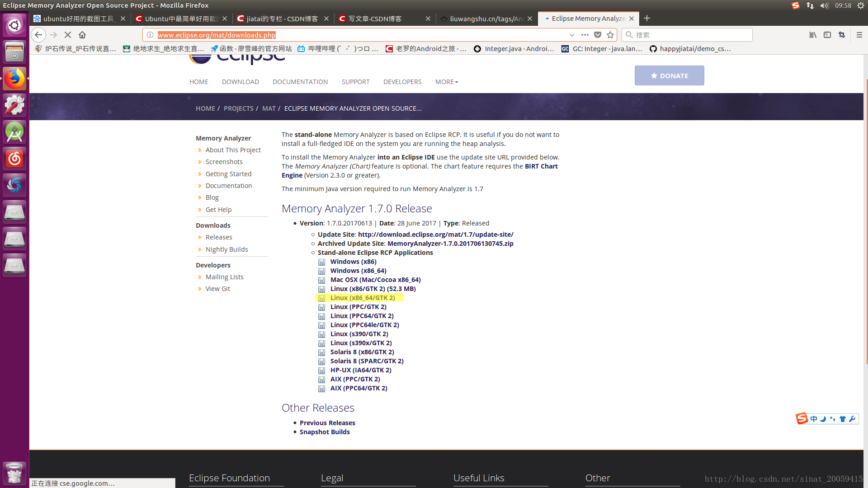Image resolution: width=868 pixels, height=488 pixels.
Task: Click the DOWNLOAD menu item
Action: pos(240,82)
